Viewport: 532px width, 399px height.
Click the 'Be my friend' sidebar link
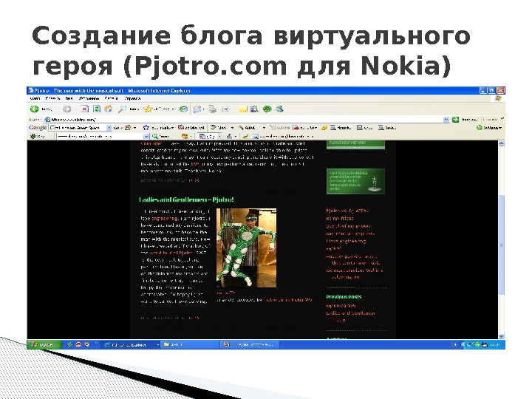click(340, 219)
